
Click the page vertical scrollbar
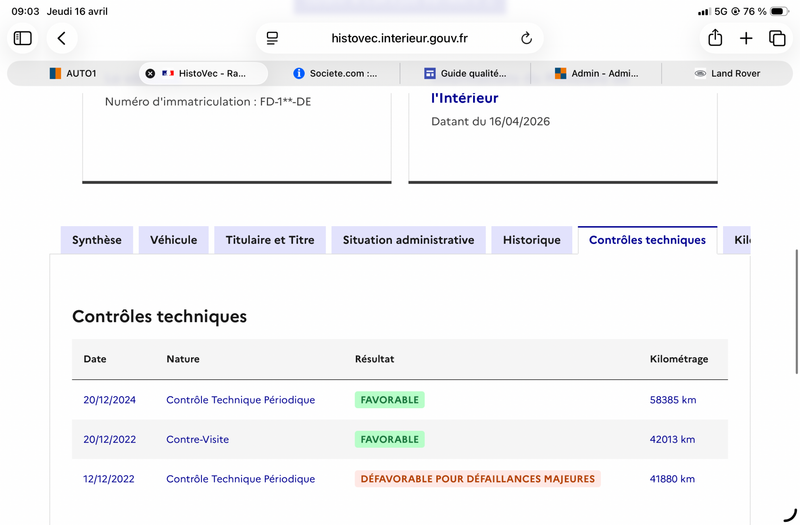click(x=796, y=312)
